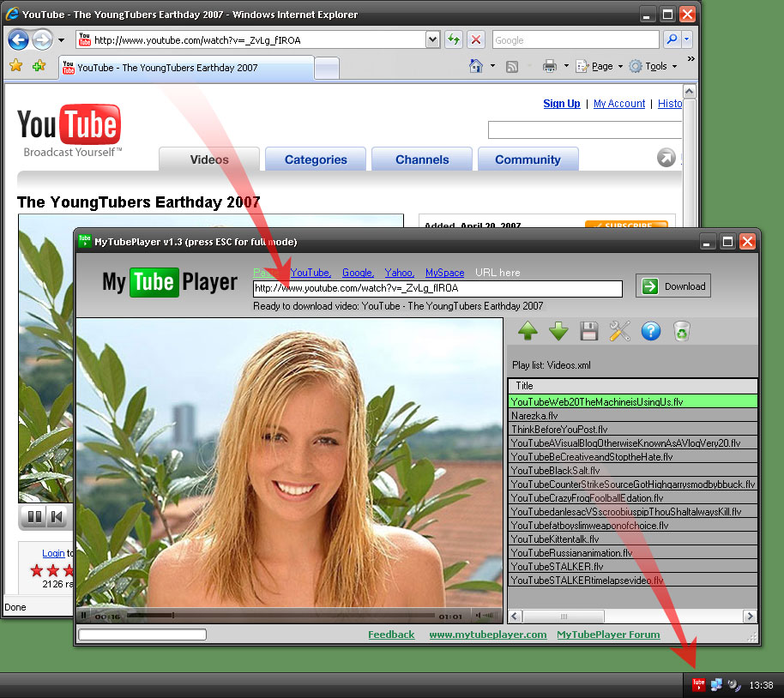The width and height of the screenshot is (784, 698).
Task: Save the playlist with the floppy disk icon
Action: pos(589,331)
